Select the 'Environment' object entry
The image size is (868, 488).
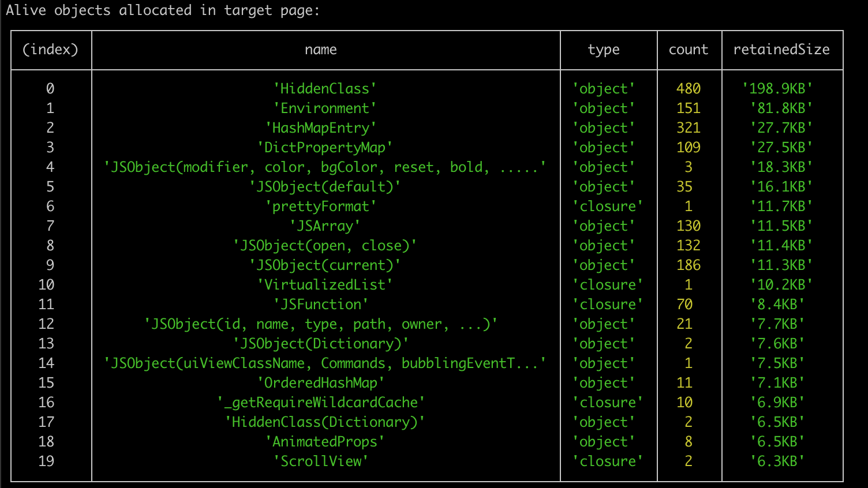pyautogui.click(x=321, y=108)
